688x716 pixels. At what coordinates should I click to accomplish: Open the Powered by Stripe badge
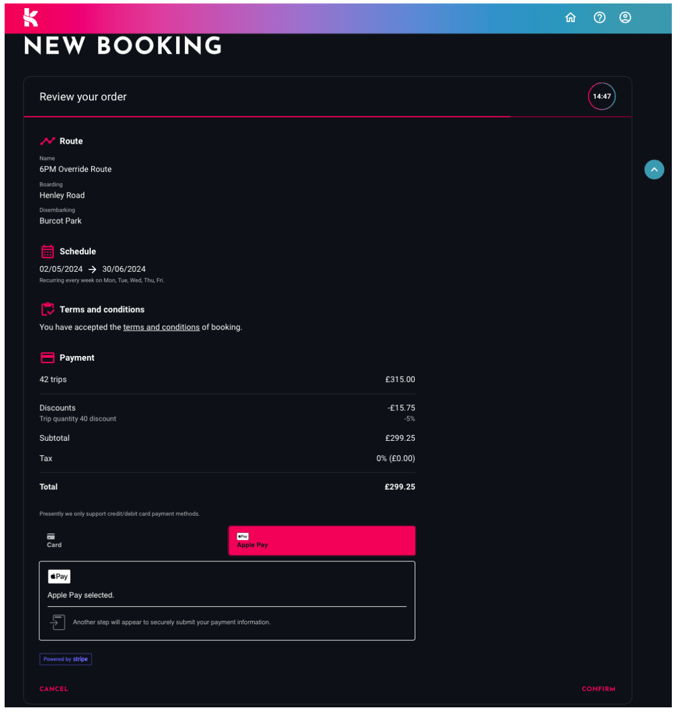tap(66, 659)
